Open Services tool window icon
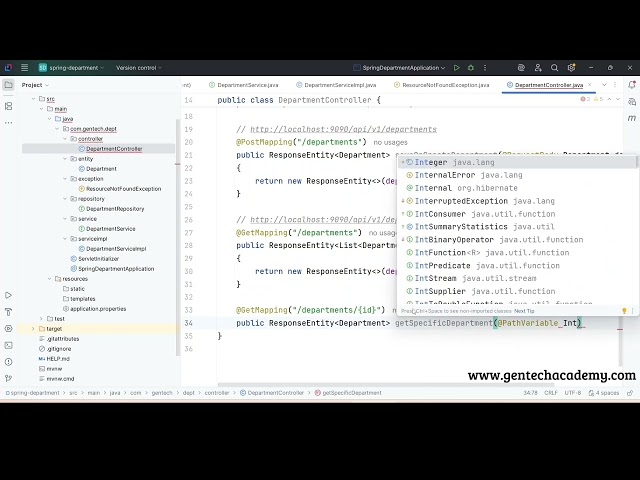 pos(8,329)
